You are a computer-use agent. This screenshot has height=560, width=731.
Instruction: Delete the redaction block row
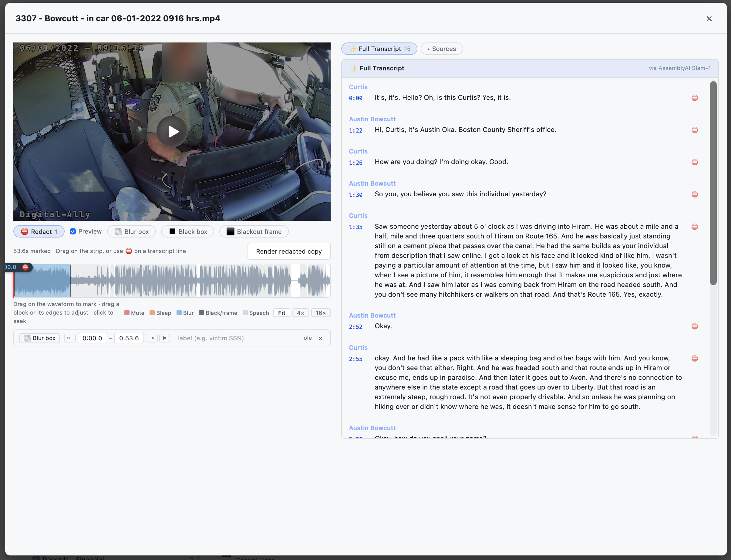[320, 338]
